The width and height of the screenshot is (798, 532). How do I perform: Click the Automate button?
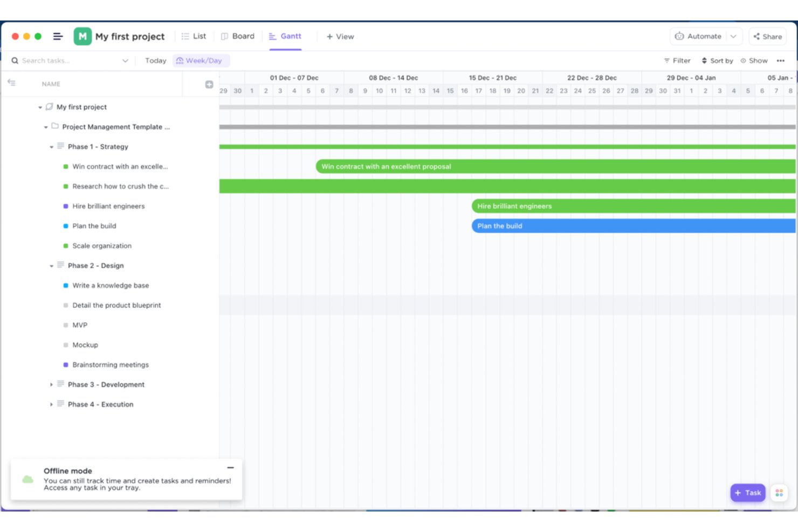click(698, 36)
